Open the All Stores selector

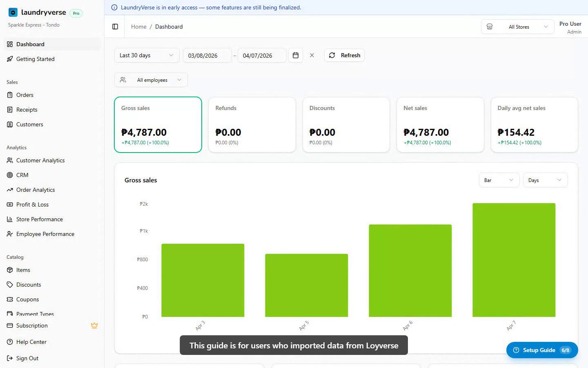[517, 27]
